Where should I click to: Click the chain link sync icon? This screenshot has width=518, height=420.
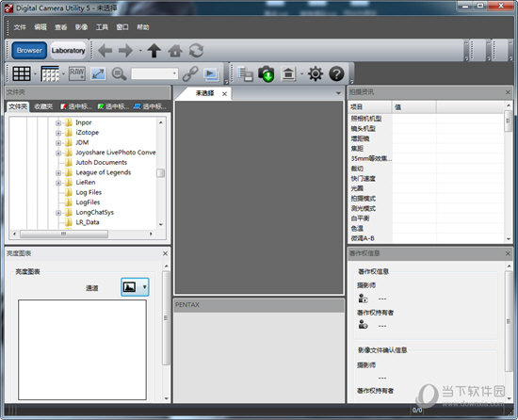[190, 73]
